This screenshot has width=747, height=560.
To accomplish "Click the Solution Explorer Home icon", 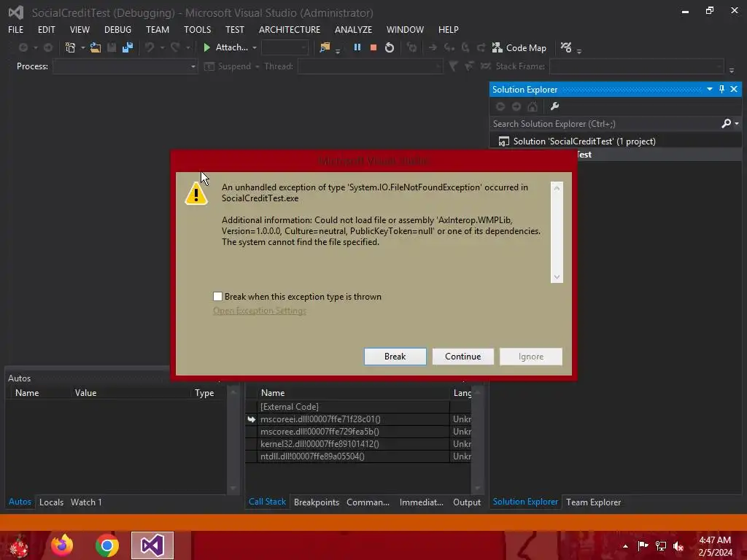I will [533, 106].
